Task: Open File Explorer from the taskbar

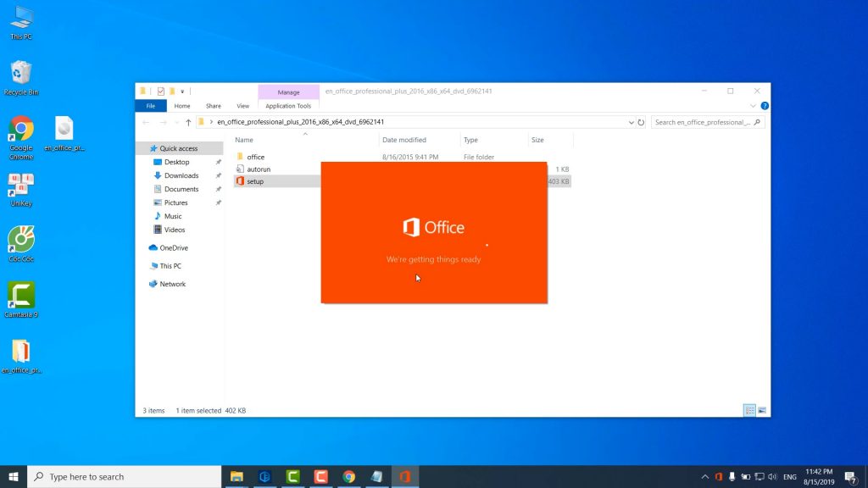Action: [237, 476]
